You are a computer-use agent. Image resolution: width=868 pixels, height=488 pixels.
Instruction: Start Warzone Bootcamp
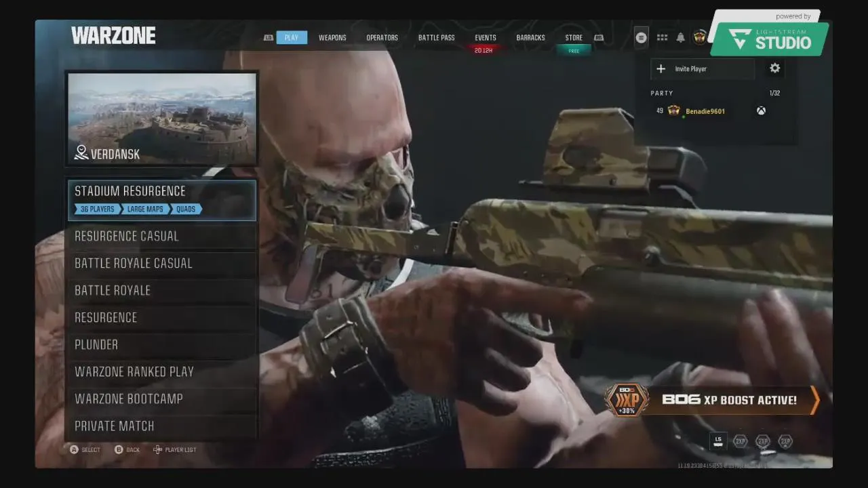[161, 399]
